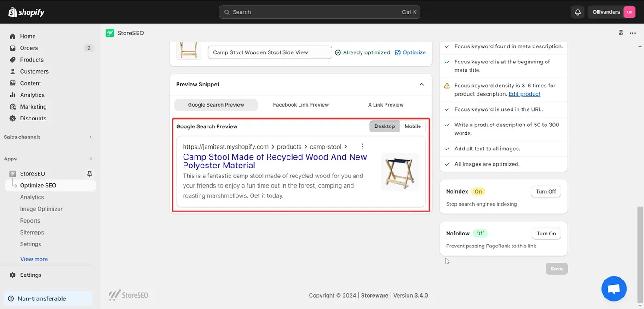Click the Non-transferable info icon
This screenshot has height=309, width=644.
pyautogui.click(x=11, y=298)
